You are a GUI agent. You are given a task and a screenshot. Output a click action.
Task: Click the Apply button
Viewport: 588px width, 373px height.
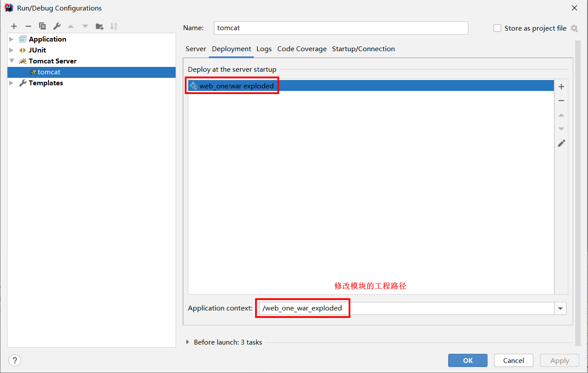coord(560,360)
